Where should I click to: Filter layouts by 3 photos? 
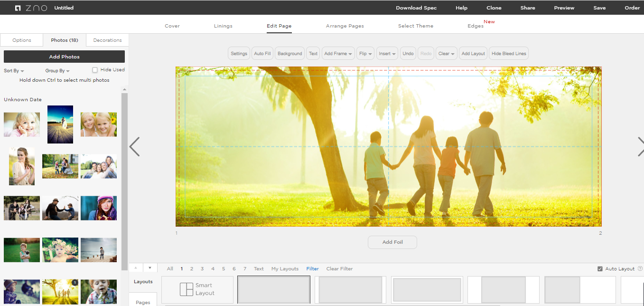point(202,269)
